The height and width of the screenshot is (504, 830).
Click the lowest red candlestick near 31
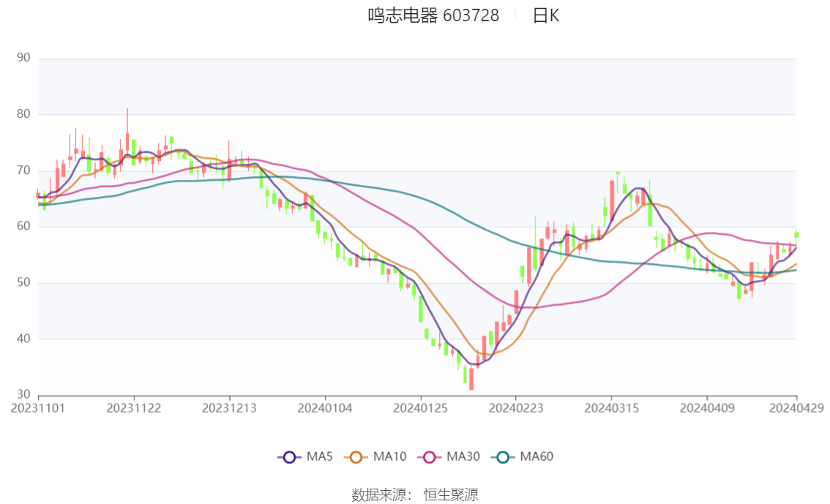tap(471, 379)
